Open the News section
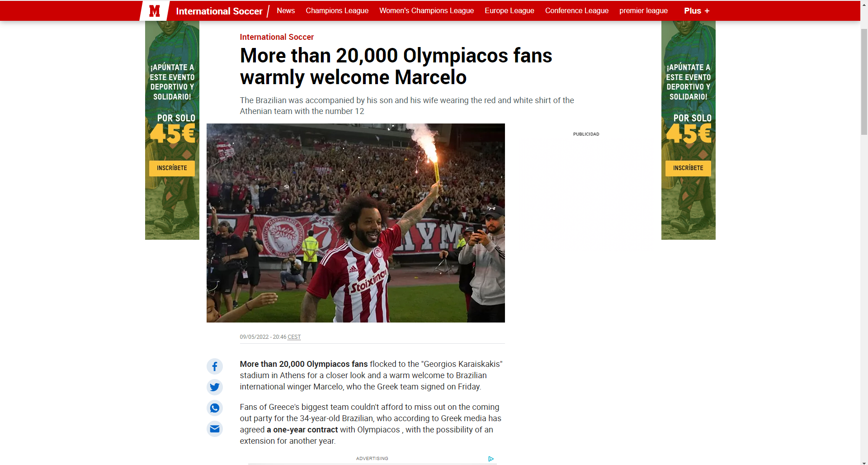This screenshot has width=868, height=465. point(286,11)
